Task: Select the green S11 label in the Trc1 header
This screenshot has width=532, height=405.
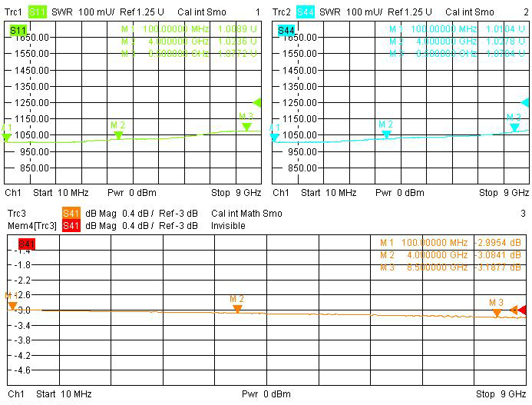Action: click(38, 12)
